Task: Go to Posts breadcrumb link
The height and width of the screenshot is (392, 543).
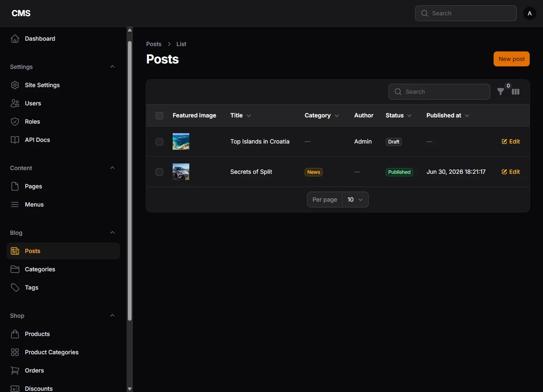Action: 154,44
